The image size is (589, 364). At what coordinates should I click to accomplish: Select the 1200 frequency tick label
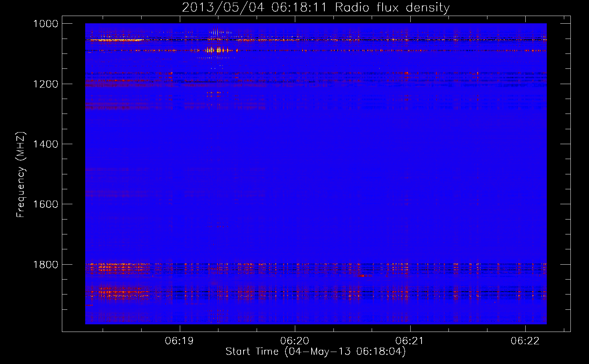tap(46, 84)
